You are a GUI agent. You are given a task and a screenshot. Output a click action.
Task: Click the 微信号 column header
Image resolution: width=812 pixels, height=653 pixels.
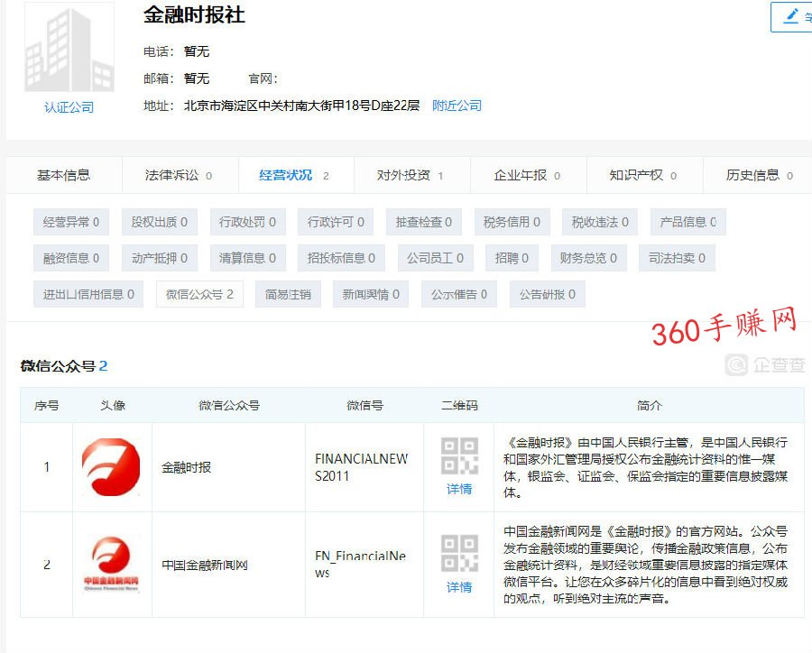[x=364, y=406]
